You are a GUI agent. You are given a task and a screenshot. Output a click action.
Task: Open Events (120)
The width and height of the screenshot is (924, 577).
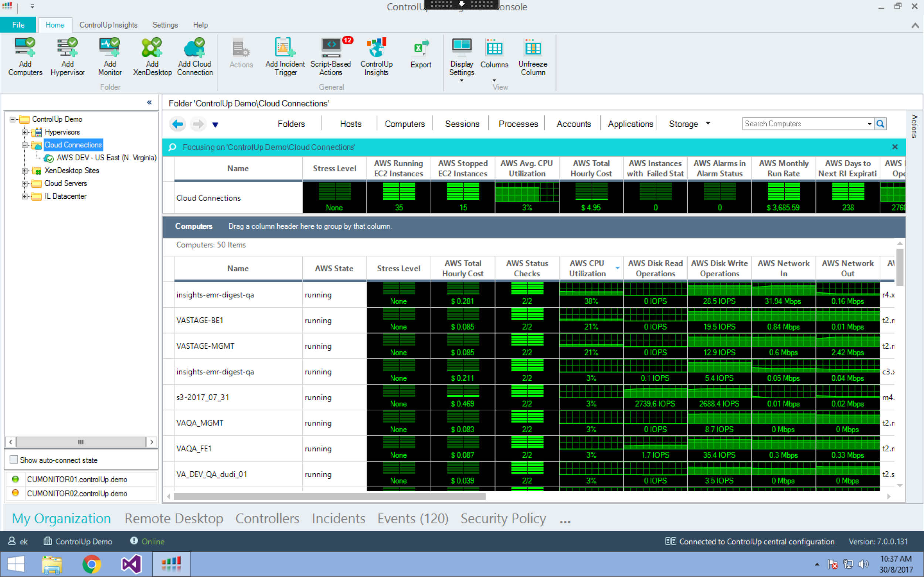pyautogui.click(x=413, y=518)
